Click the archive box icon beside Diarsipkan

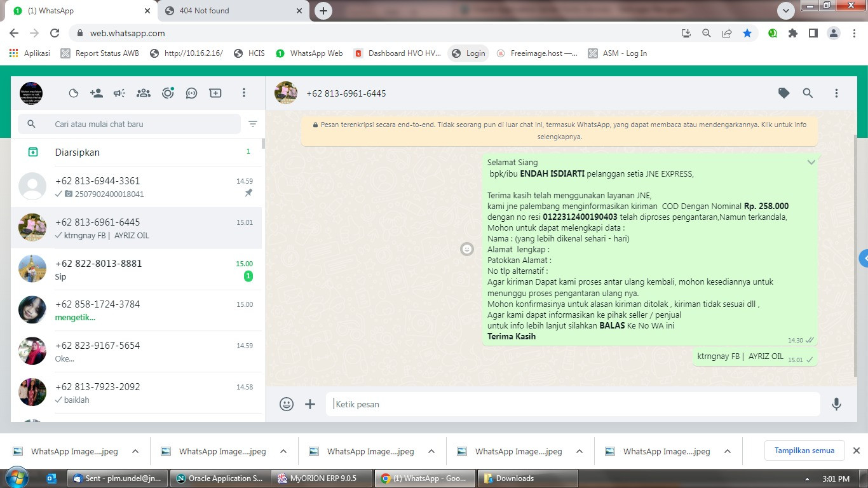click(32, 152)
